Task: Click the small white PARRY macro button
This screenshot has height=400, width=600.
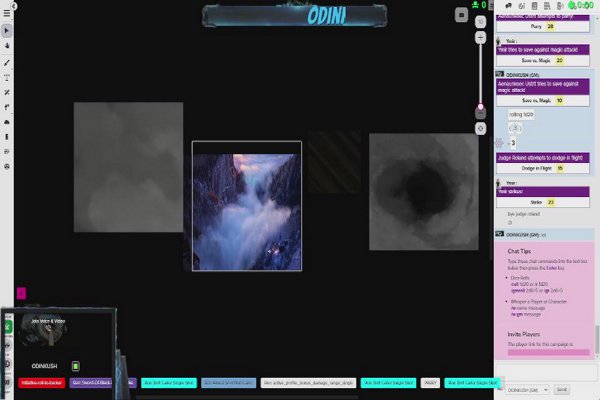Action: pos(430,383)
